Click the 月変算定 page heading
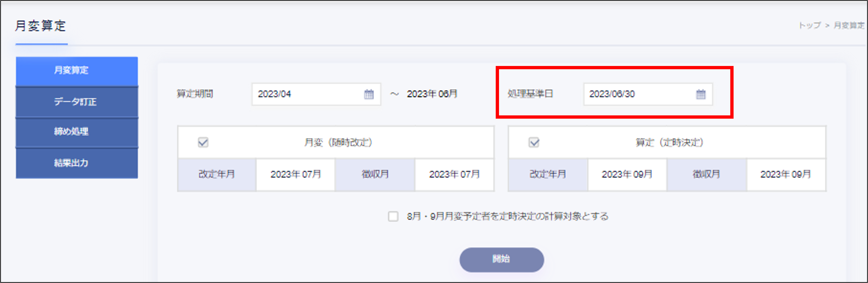The height and width of the screenshot is (283, 868). 40,26
